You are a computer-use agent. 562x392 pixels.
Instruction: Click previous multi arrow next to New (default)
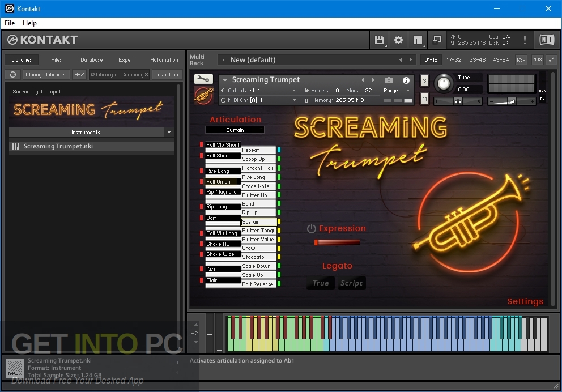coord(401,60)
